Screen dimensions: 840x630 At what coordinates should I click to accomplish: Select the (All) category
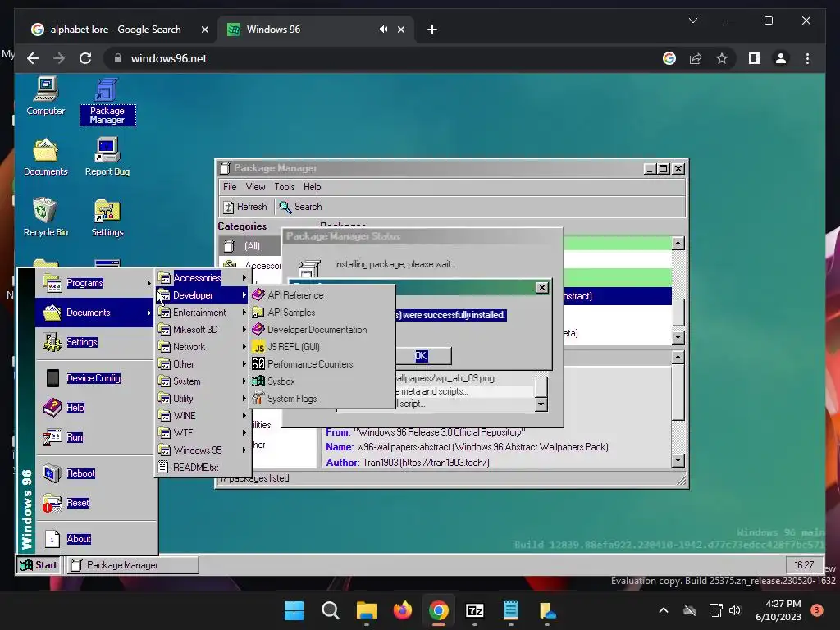click(x=249, y=246)
